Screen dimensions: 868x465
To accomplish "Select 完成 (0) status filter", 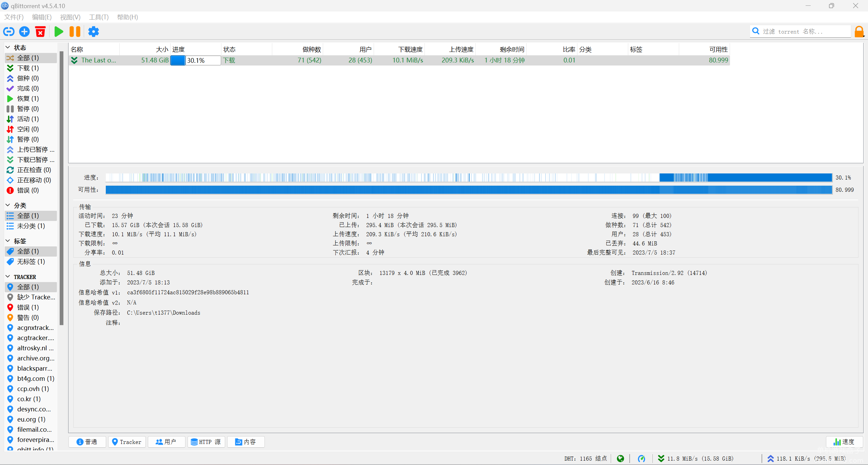I will pyautogui.click(x=31, y=88).
